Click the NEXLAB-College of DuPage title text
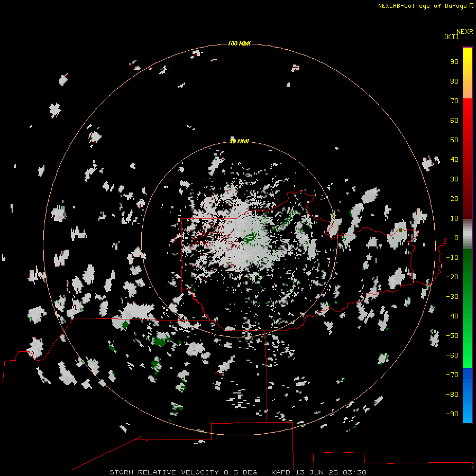The height and width of the screenshot is (476, 476). pos(422,6)
